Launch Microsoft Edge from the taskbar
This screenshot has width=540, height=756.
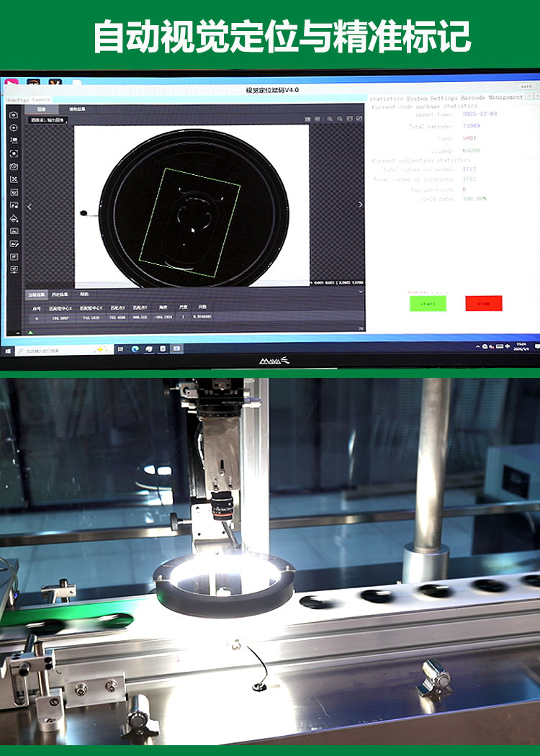pos(135,349)
